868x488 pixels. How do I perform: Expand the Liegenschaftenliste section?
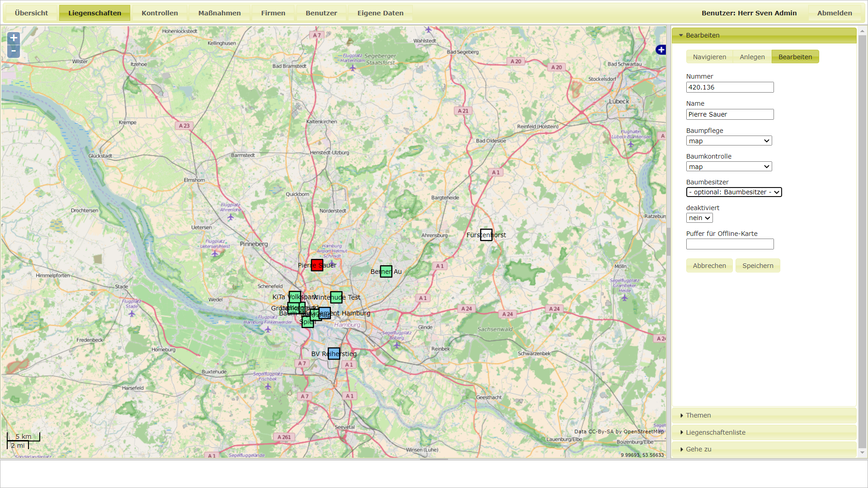(x=715, y=432)
